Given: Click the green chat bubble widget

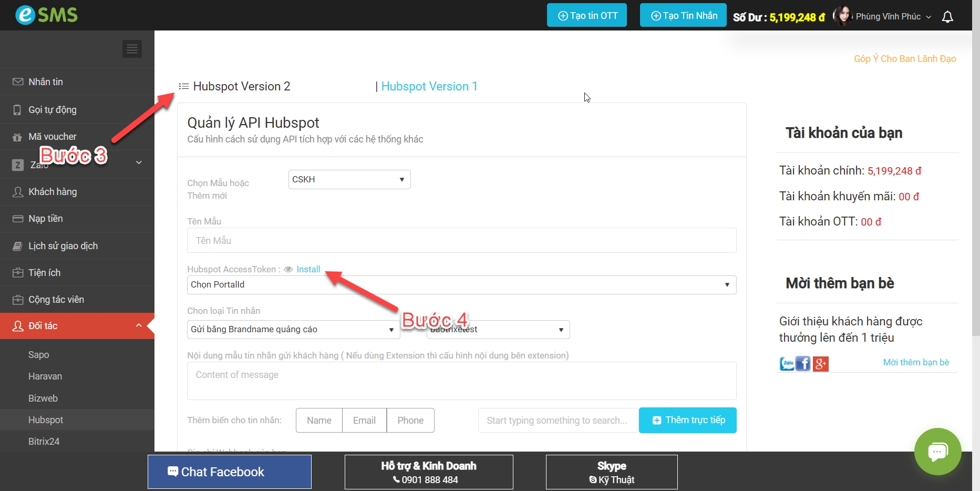Looking at the screenshot, I should pos(937,451).
